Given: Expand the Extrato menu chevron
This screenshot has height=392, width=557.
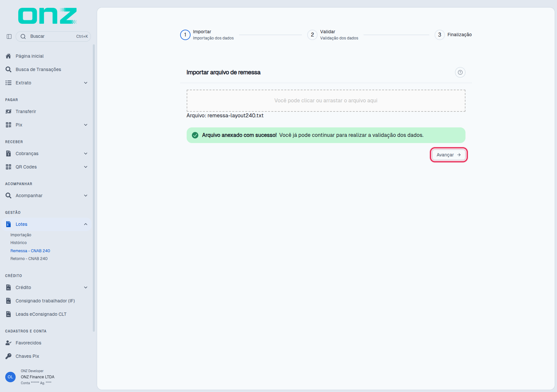Looking at the screenshot, I should [x=86, y=83].
